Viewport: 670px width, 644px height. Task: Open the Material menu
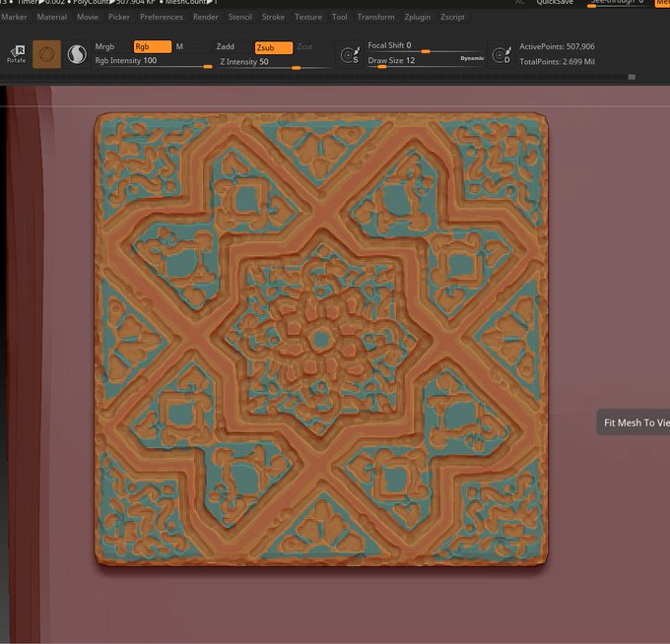coord(52,17)
